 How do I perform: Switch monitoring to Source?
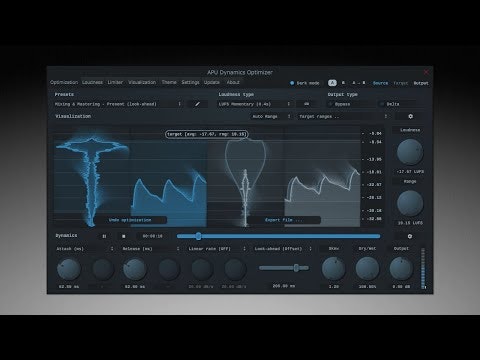pos(380,83)
